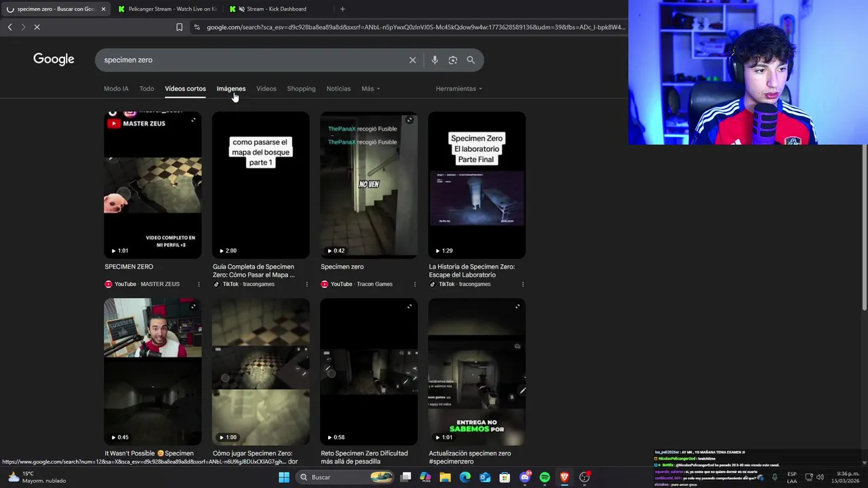The width and height of the screenshot is (868, 488).
Task: Open the Shopping search tab
Action: click(x=301, y=89)
